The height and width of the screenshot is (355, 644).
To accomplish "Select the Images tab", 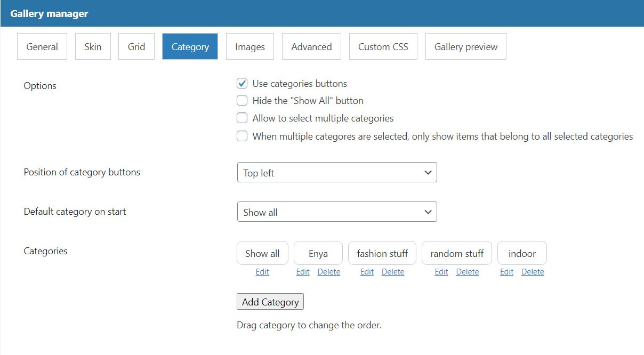I will [x=250, y=47].
